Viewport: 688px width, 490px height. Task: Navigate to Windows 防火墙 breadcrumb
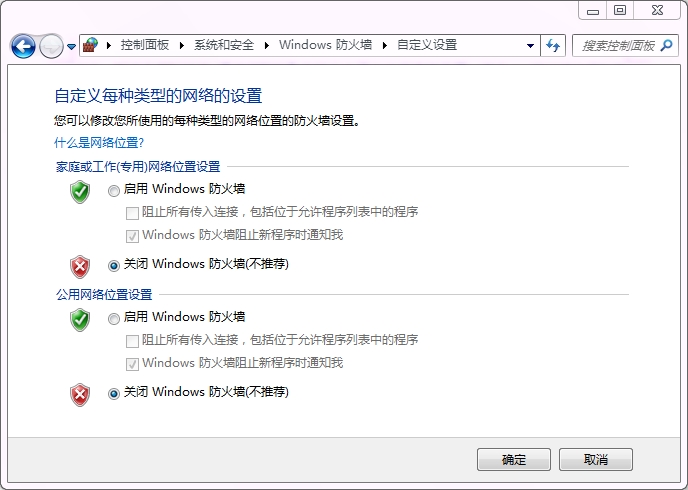tap(326, 45)
